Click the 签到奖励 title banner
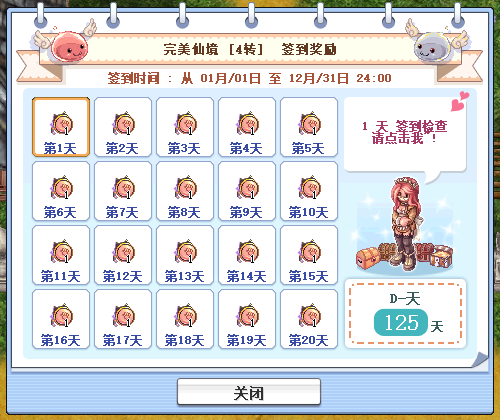 point(250,49)
